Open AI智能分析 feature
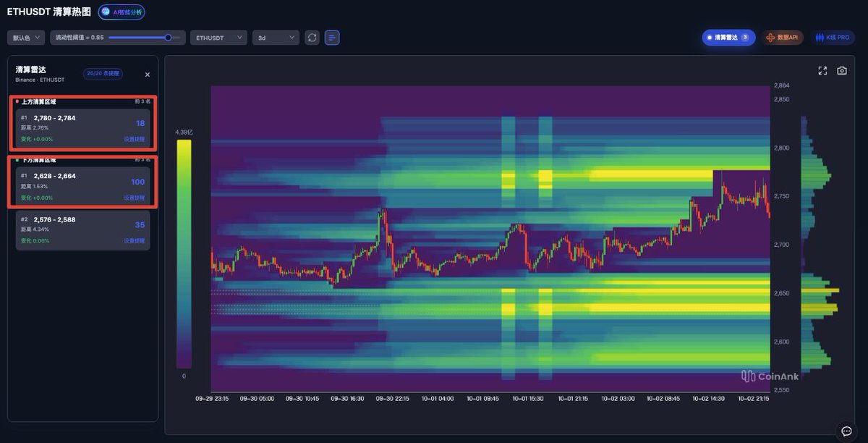This screenshot has width=868, height=443. [x=122, y=12]
